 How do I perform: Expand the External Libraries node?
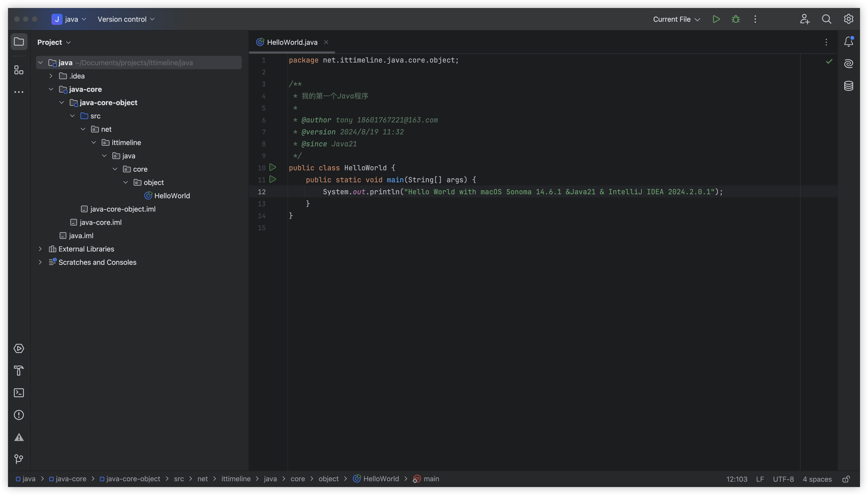pos(40,249)
